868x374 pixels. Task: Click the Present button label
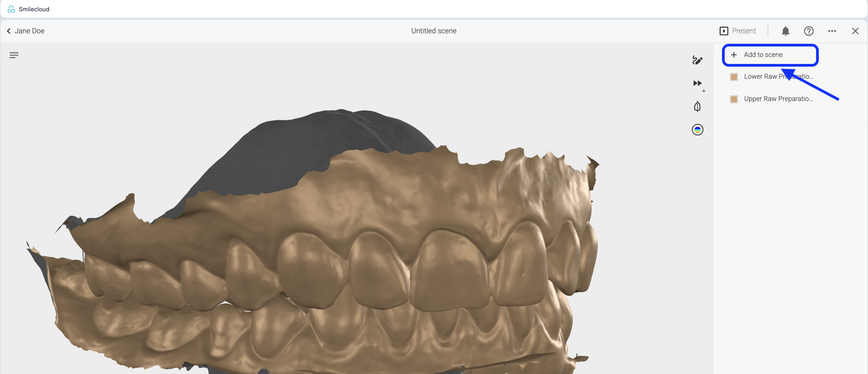(x=744, y=31)
